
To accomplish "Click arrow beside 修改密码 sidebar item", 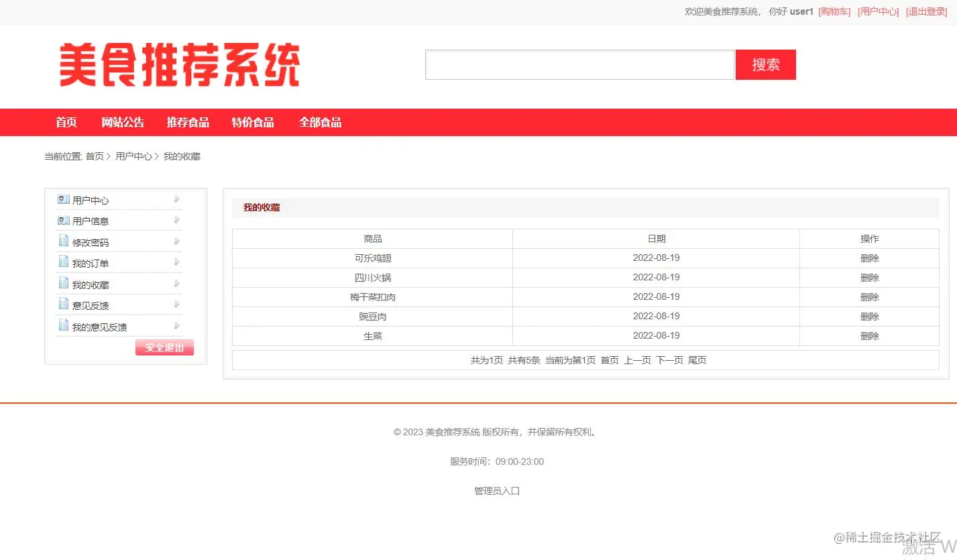I will [x=176, y=241].
